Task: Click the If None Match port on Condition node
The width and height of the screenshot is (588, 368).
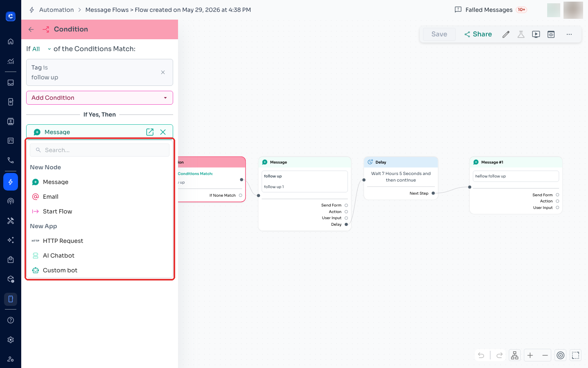Action: click(241, 195)
